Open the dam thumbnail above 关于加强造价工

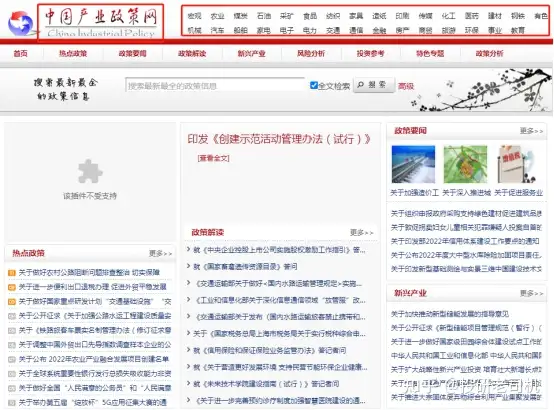click(x=413, y=164)
